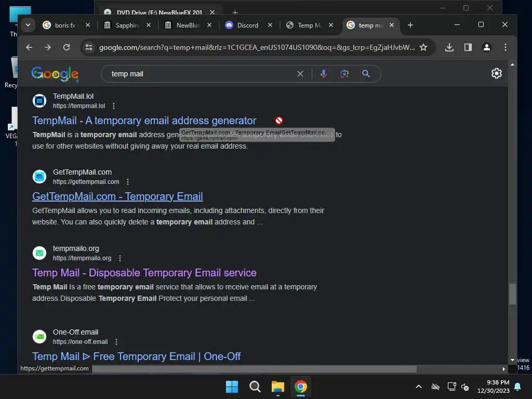The height and width of the screenshot is (399, 532).
Task: Open new tab in DVD Drive window
Action: point(235,12)
